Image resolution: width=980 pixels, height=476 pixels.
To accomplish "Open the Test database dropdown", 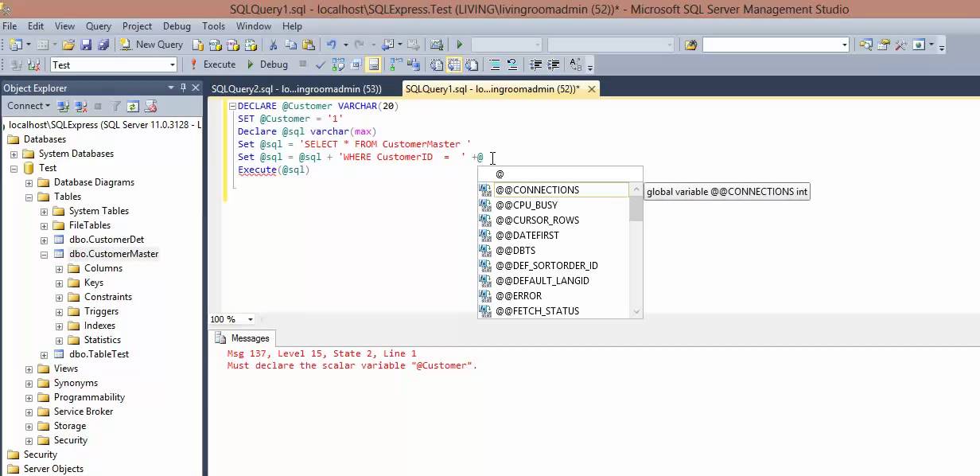I will [172, 65].
